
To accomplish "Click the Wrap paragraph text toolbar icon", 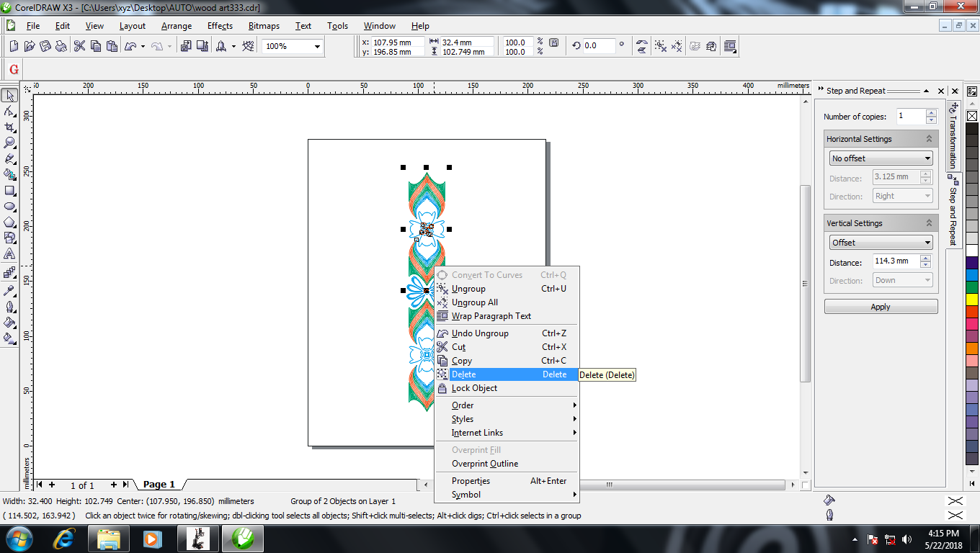I will 730,46.
